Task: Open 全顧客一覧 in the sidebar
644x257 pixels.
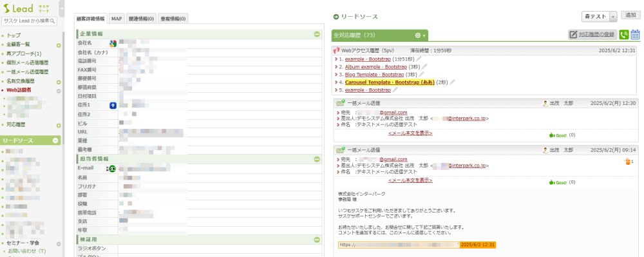Action: (18, 44)
